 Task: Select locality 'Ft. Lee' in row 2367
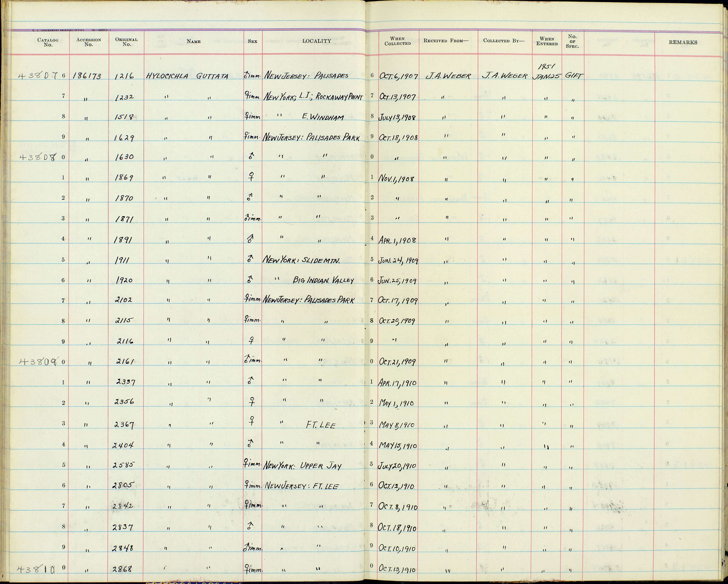click(x=320, y=425)
